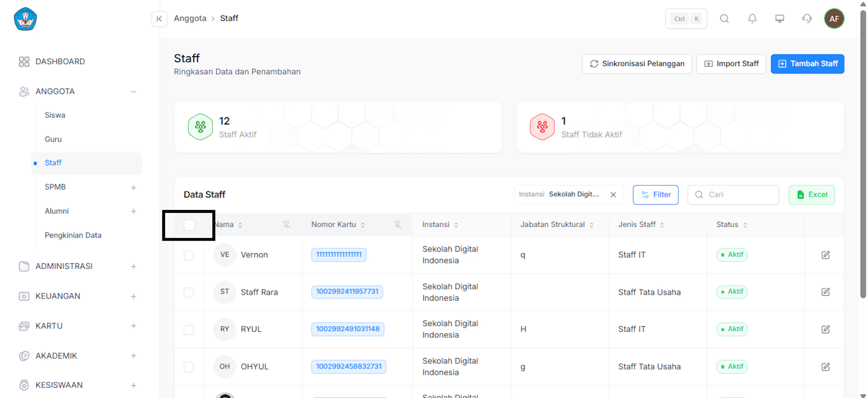Click the green Staff Aktif hexagon icon

[200, 127]
